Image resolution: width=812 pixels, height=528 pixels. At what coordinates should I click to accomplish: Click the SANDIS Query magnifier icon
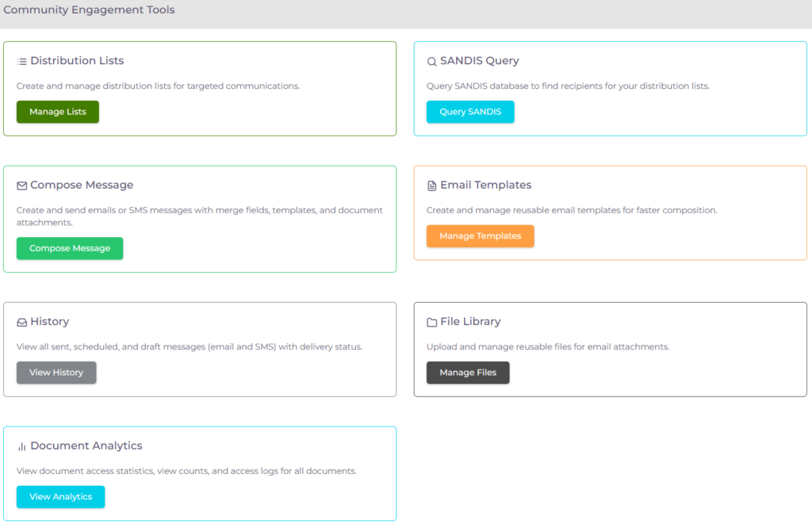pyautogui.click(x=431, y=62)
